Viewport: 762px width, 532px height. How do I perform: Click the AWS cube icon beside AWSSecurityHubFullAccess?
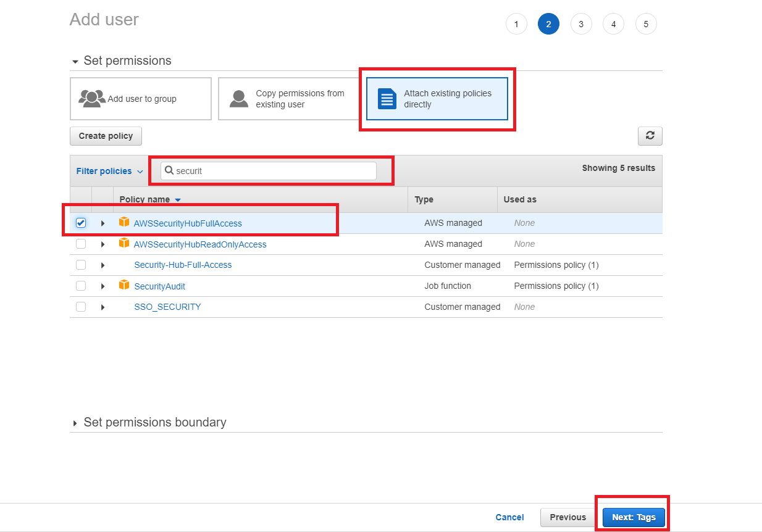[124, 223]
